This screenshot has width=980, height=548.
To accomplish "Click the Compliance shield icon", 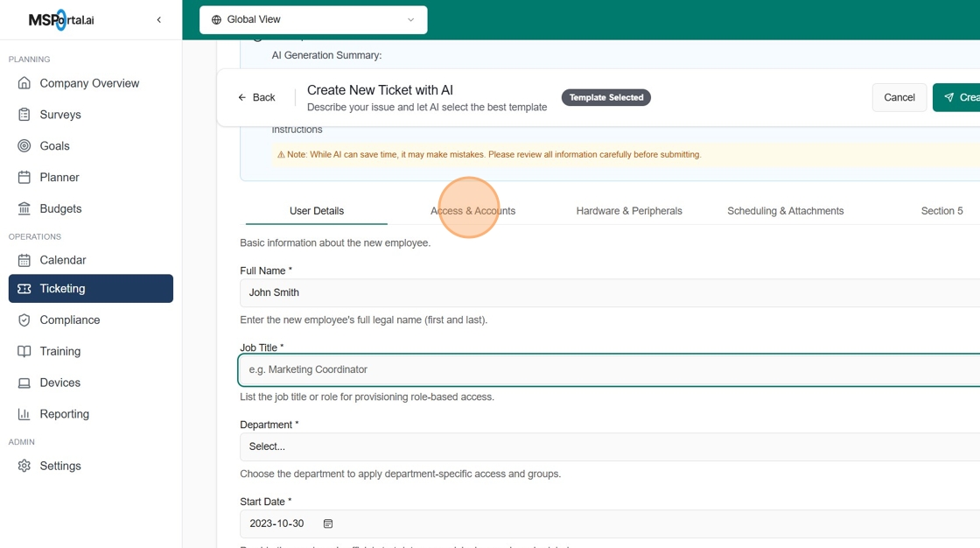I will coord(24,320).
